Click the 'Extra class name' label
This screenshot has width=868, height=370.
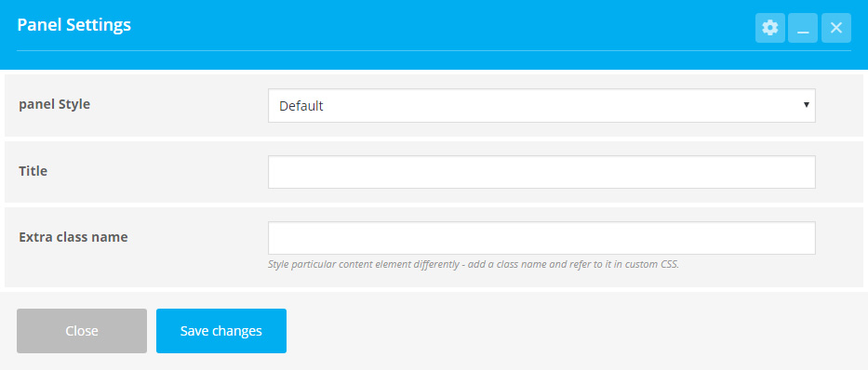point(73,237)
